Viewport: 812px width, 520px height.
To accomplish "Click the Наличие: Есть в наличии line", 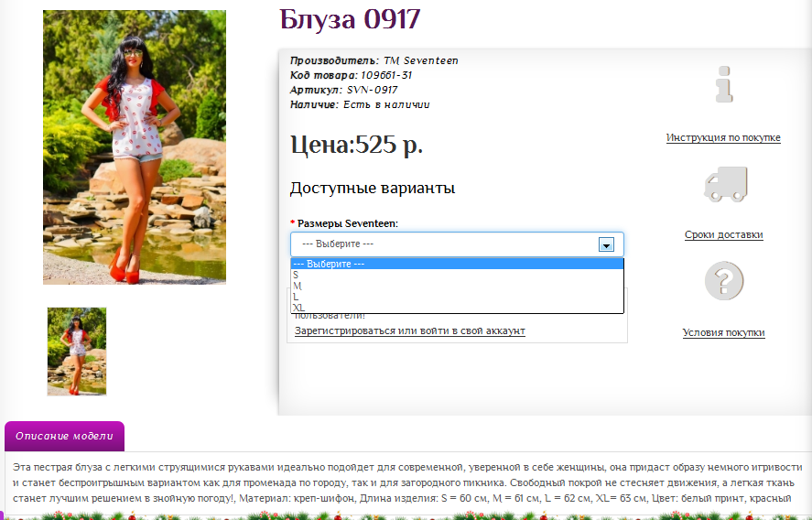I will coord(360,104).
